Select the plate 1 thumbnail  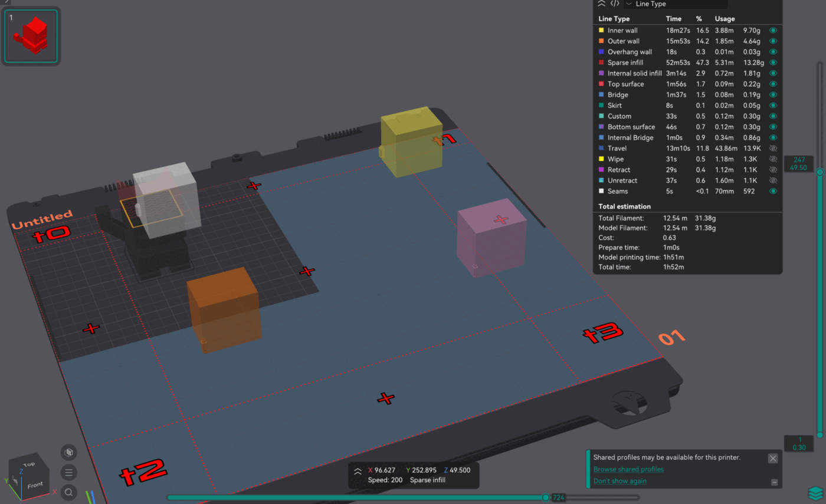pyautogui.click(x=31, y=37)
